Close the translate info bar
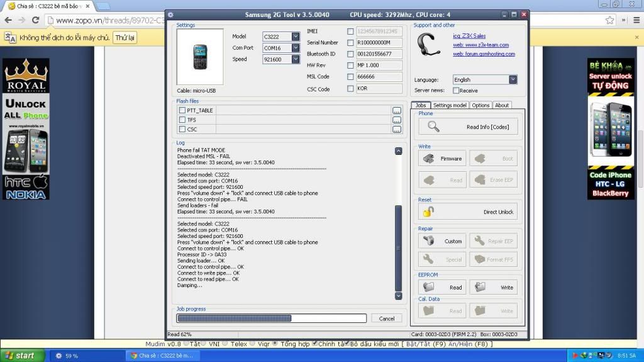 [636, 37]
